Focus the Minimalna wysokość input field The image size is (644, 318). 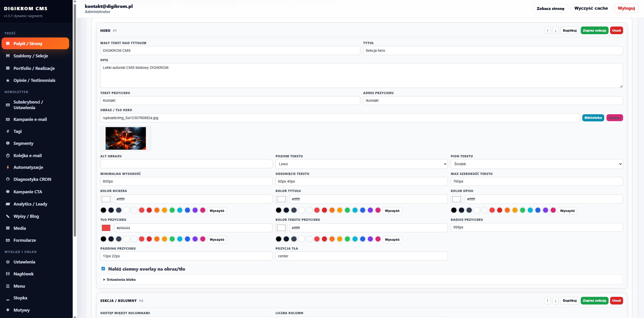point(186,182)
